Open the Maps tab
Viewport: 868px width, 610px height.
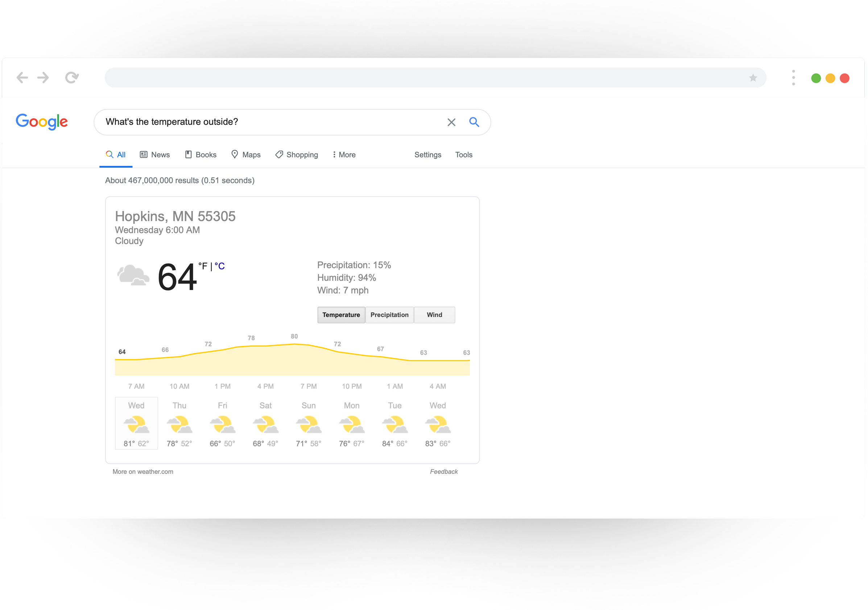pyautogui.click(x=246, y=154)
